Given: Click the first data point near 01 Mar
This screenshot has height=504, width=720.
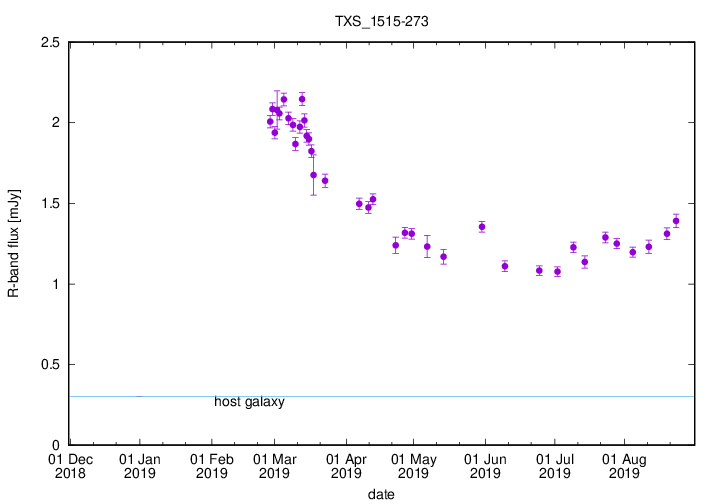Looking at the screenshot, I should click(x=270, y=121).
